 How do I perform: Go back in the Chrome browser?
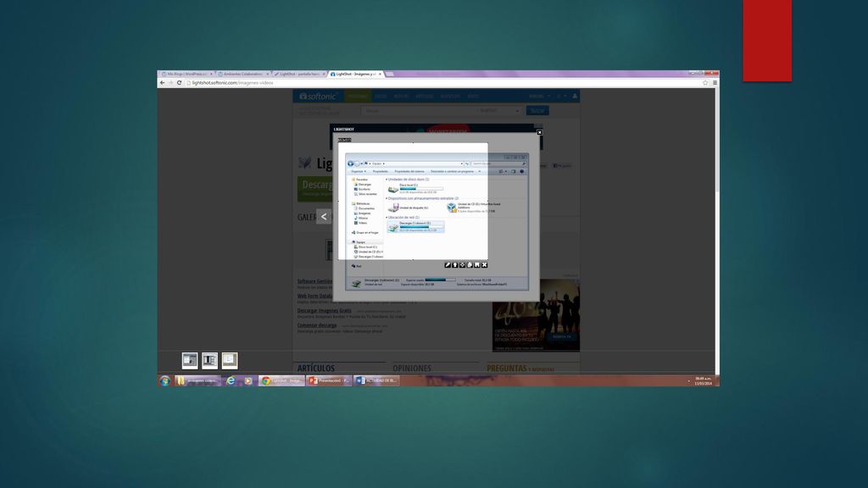point(162,82)
